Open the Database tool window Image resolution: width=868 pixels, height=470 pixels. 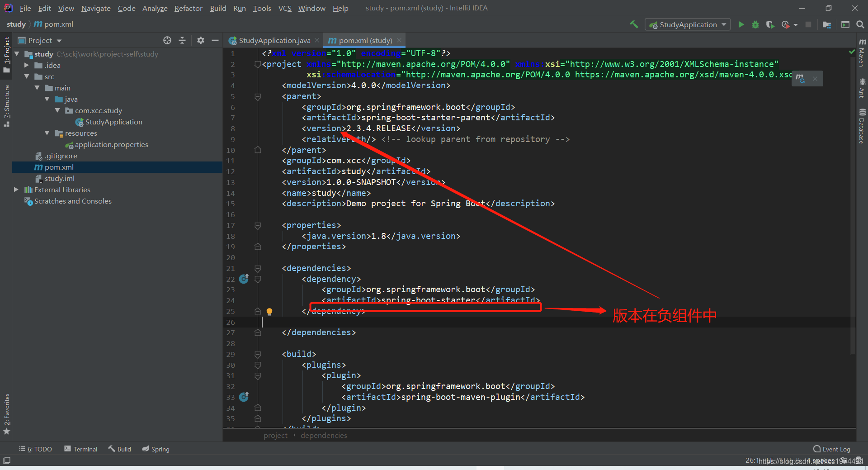(862, 126)
